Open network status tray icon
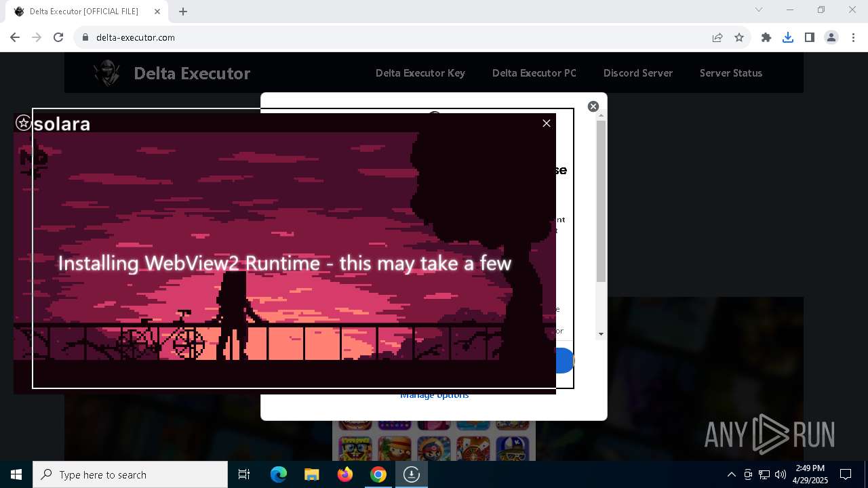This screenshot has height=488, width=868. click(x=764, y=474)
